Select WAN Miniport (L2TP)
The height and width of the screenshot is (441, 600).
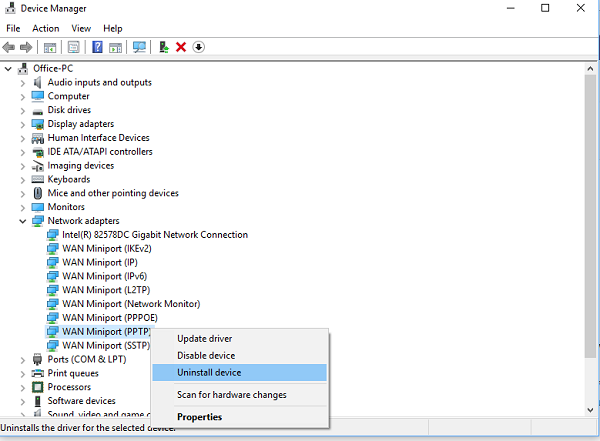[x=106, y=290]
